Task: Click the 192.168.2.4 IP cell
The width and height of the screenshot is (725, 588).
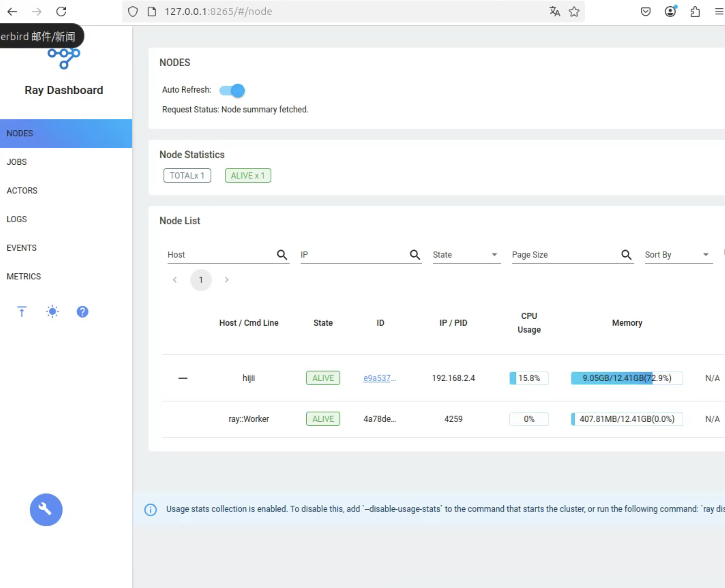Action: pos(453,378)
